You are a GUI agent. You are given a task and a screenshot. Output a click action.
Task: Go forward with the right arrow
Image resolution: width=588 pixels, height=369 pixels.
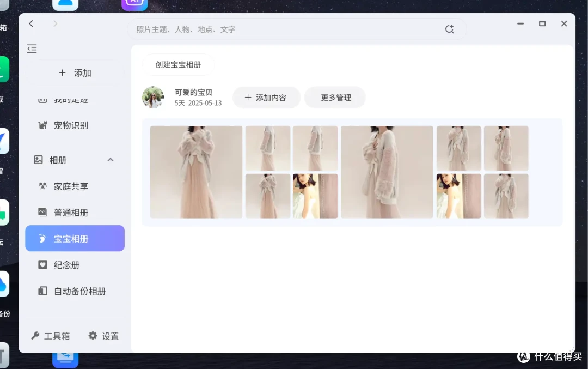tap(55, 23)
